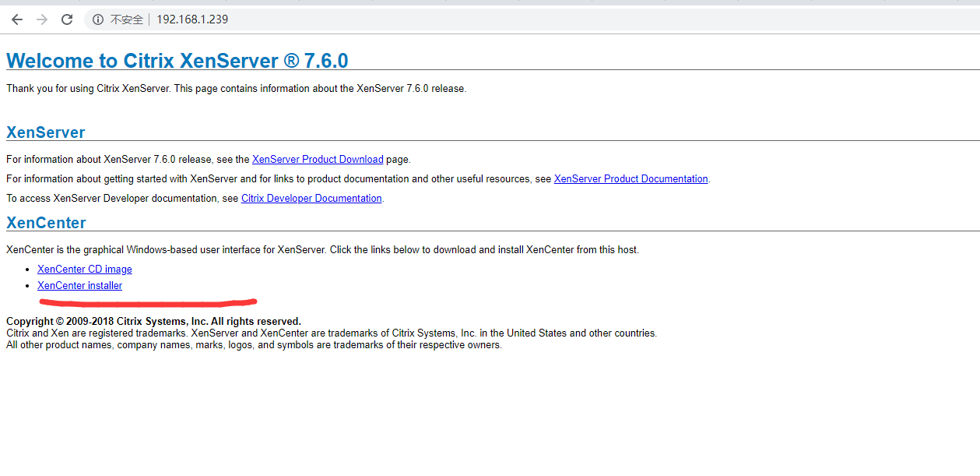The width and height of the screenshot is (980, 476).
Task: Click the 不安全 security warning label
Action: pyautogui.click(x=126, y=19)
